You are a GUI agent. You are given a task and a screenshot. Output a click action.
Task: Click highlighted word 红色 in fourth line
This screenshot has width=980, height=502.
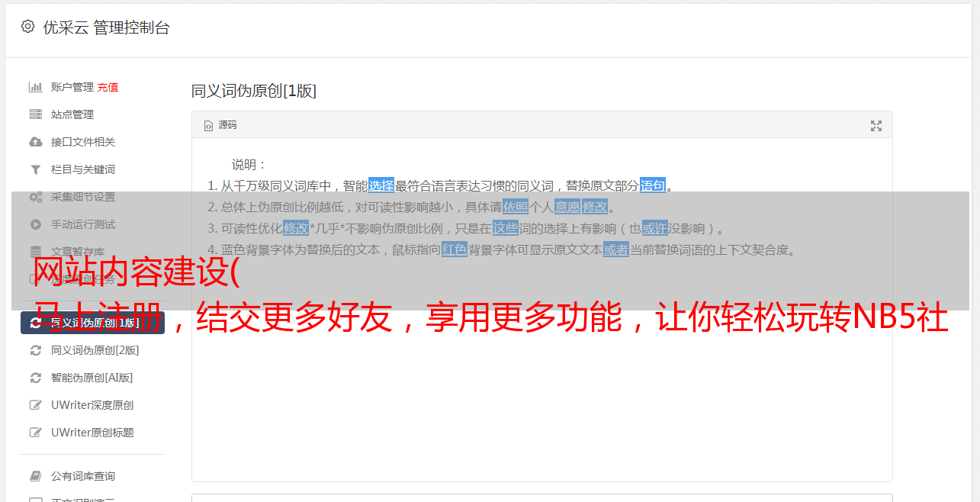tap(455, 249)
